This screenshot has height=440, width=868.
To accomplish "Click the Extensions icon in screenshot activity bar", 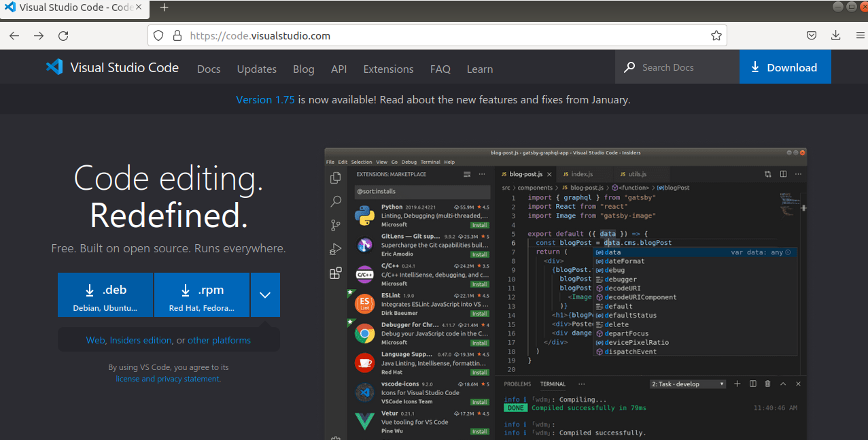I will point(335,273).
